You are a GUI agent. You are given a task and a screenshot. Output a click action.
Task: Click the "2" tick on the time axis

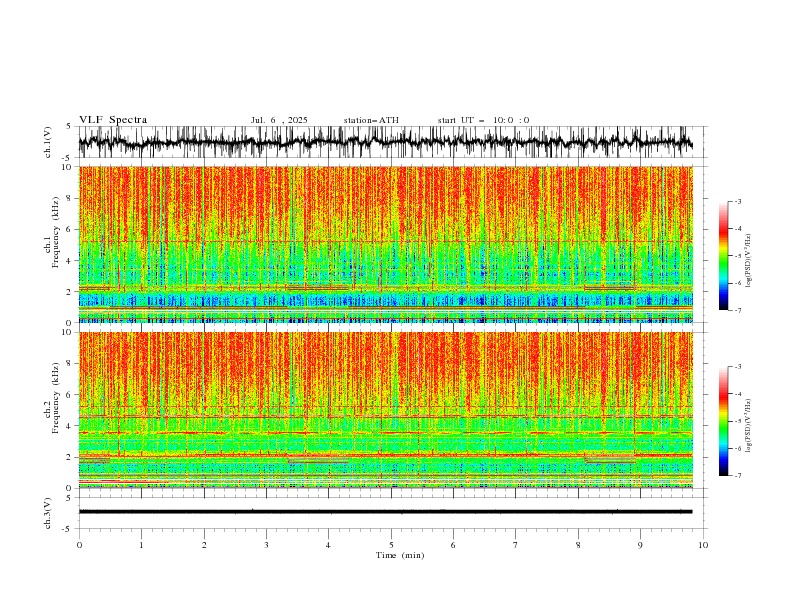(x=204, y=545)
